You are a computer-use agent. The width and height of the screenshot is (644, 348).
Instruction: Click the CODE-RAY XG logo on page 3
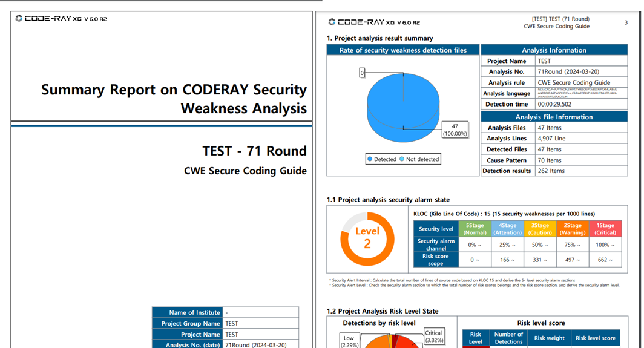coord(374,22)
